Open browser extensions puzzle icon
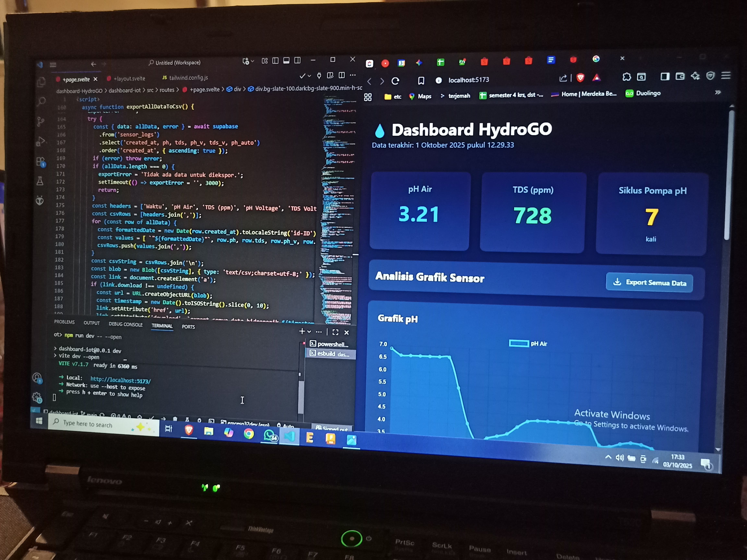 coord(626,77)
